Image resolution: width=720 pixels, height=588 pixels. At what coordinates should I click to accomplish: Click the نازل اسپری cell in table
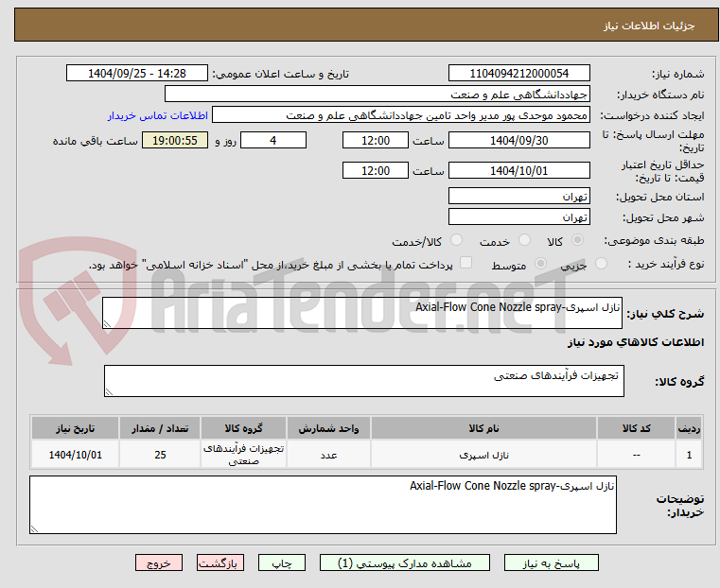(x=483, y=455)
